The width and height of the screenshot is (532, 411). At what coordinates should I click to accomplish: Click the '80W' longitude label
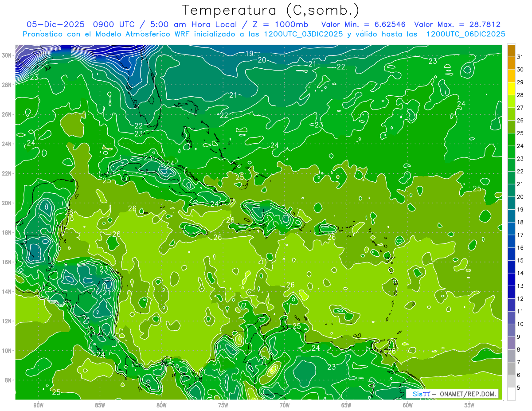pos(161,405)
